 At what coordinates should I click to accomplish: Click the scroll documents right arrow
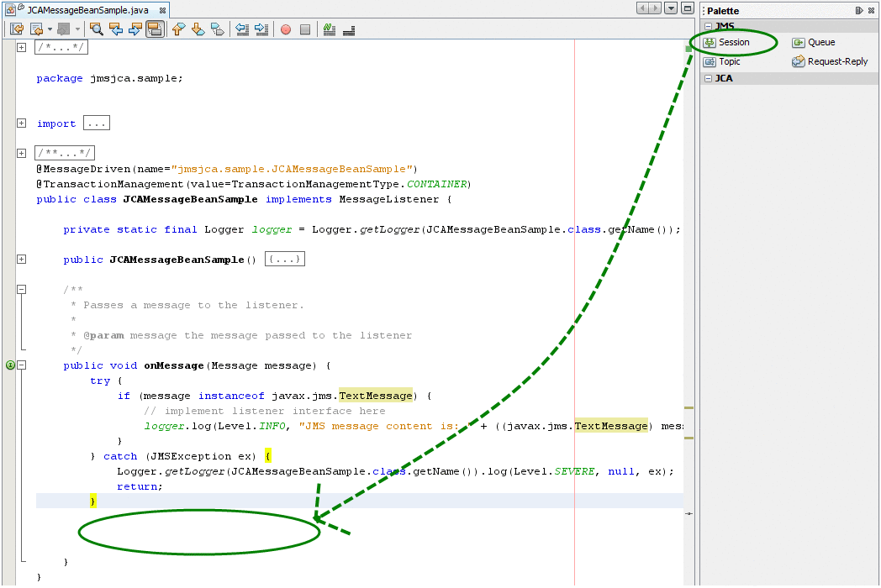tap(655, 8)
